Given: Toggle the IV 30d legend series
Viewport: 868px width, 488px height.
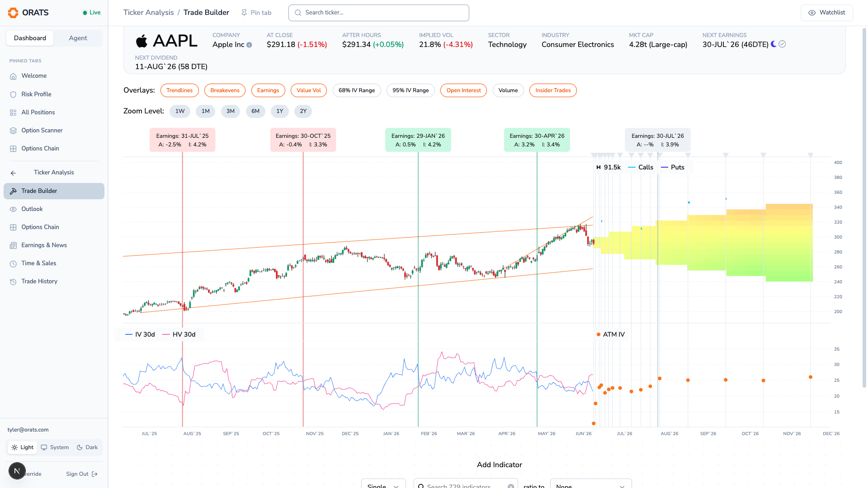Looking at the screenshot, I should point(140,334).
